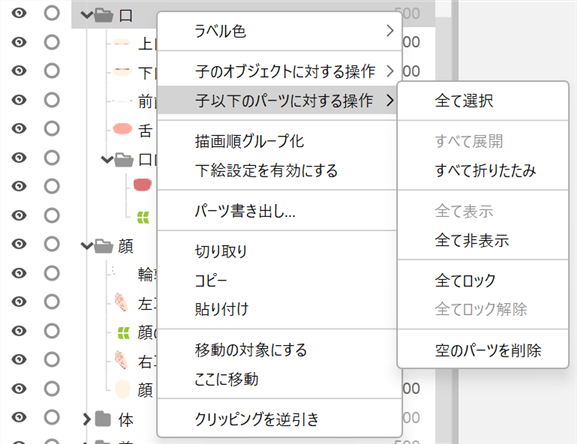Select the bottom 顔 face skin thumbnail
This screenshot has height=444, width=577.
click(x=123, y=390)
